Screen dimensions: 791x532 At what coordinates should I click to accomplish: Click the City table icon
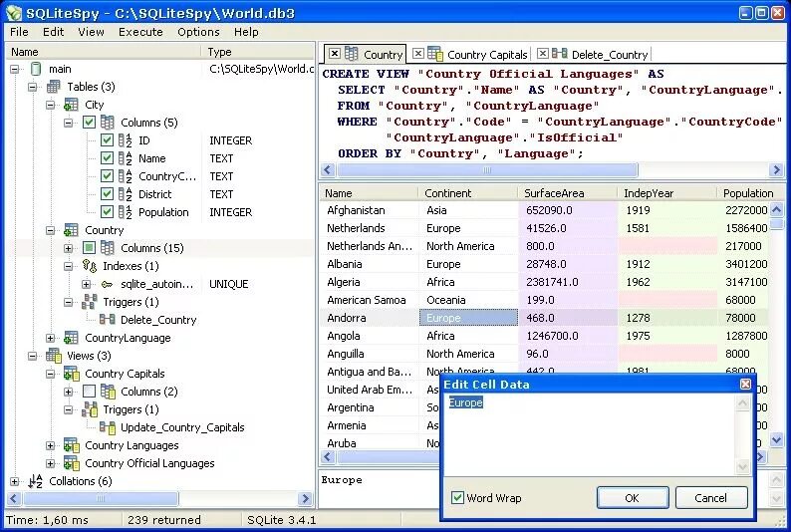coord(71,105)
